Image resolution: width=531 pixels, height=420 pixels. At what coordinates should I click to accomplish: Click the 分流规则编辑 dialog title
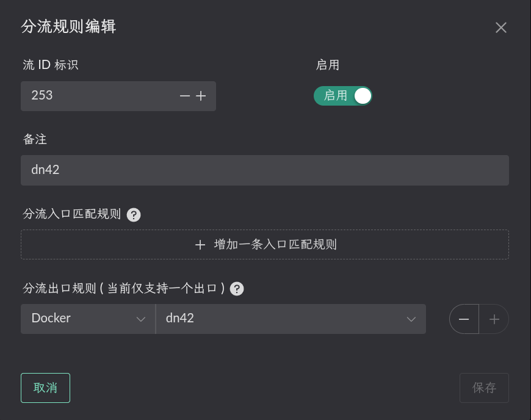point(69,27)
